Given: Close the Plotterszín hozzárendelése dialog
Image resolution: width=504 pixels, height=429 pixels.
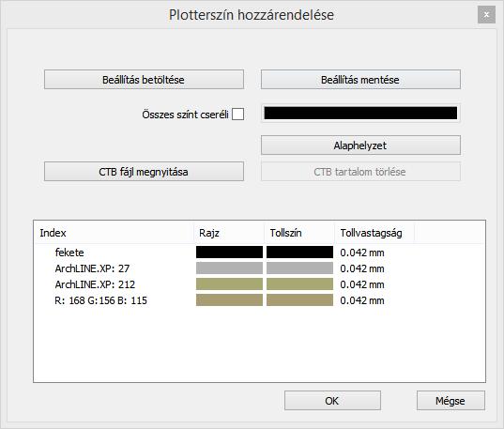Looking at the screenshot, I should coord(486,15).
